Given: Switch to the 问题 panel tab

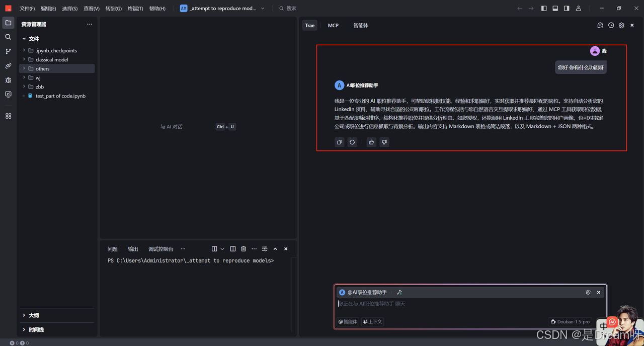Looking at the screenshot, I should (x=113, y=249).
